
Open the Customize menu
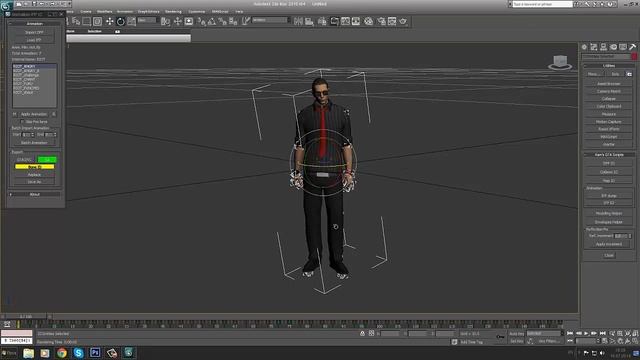click(x=197, y=11)
